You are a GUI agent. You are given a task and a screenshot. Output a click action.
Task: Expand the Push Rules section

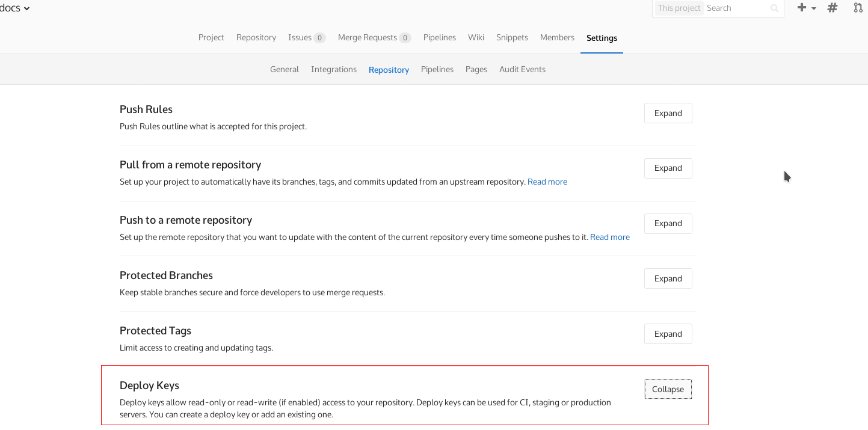668,113
